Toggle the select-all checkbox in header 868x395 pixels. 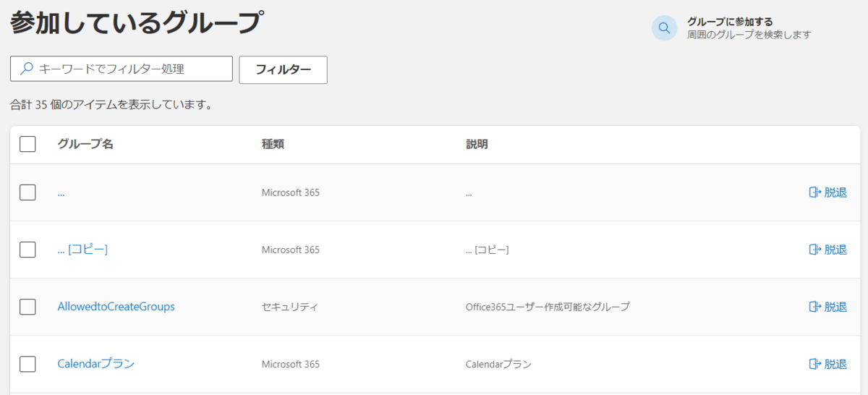[x=27, y=144]
